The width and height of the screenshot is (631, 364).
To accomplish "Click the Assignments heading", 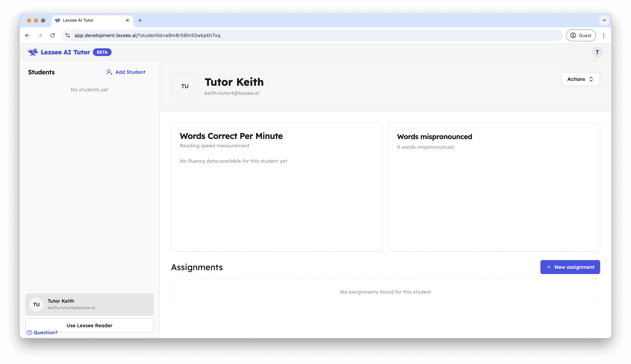I will click(197, 267).
